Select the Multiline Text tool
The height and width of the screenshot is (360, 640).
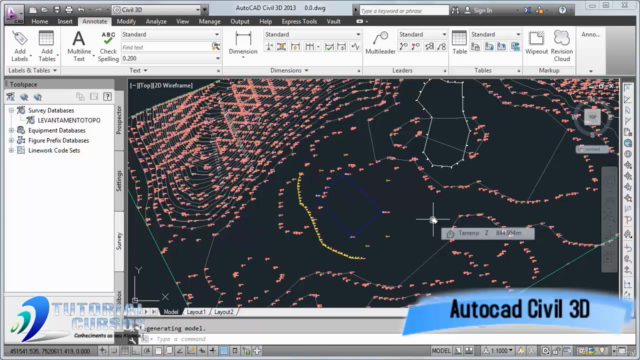79,46
